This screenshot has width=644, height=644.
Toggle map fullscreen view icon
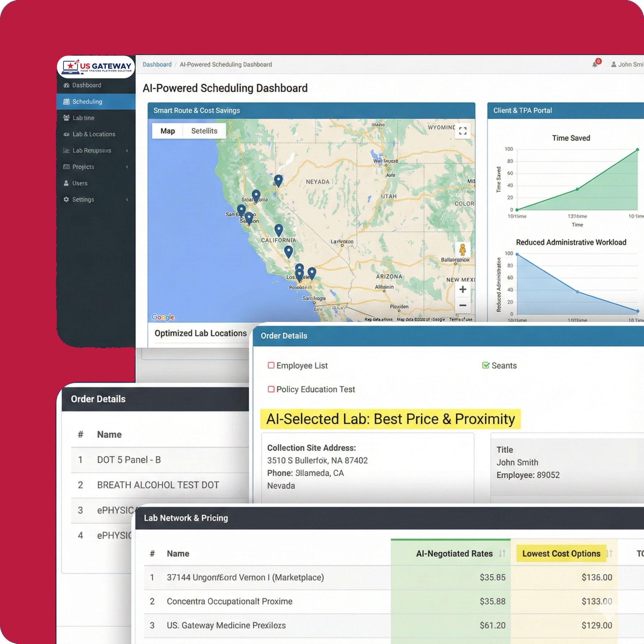[x=463, y=131]
